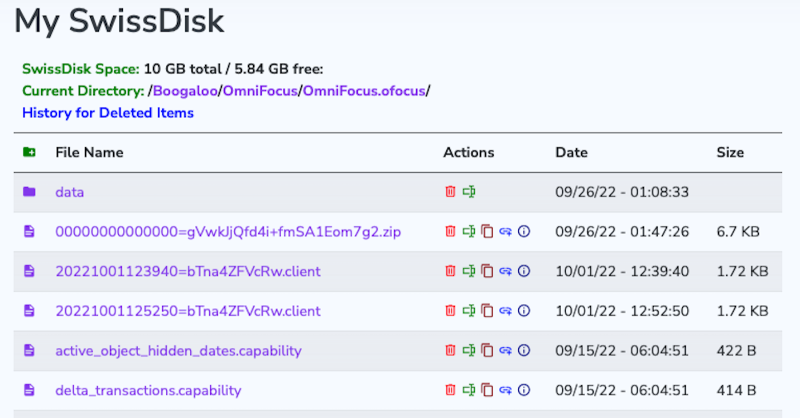Click the green new folder icon beside File Name
This screenshot has width=800, height=418.
coord(29,152)
